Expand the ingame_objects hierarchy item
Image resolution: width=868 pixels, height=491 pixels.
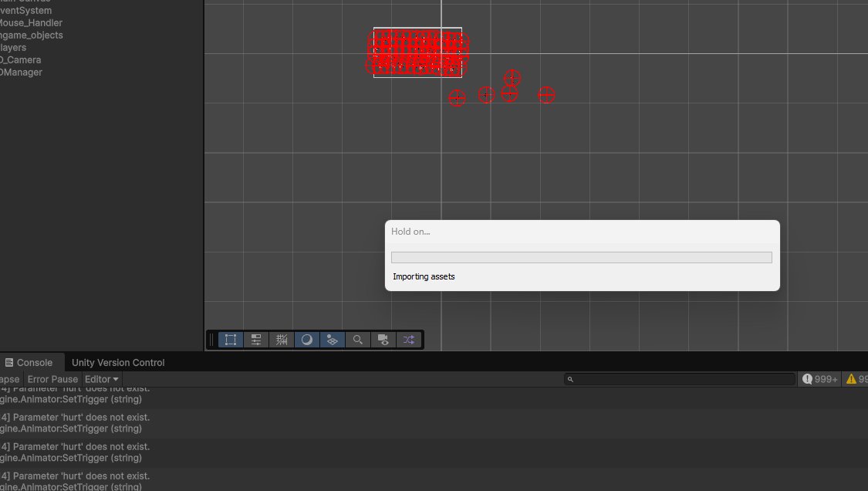[x=32, y=35]
